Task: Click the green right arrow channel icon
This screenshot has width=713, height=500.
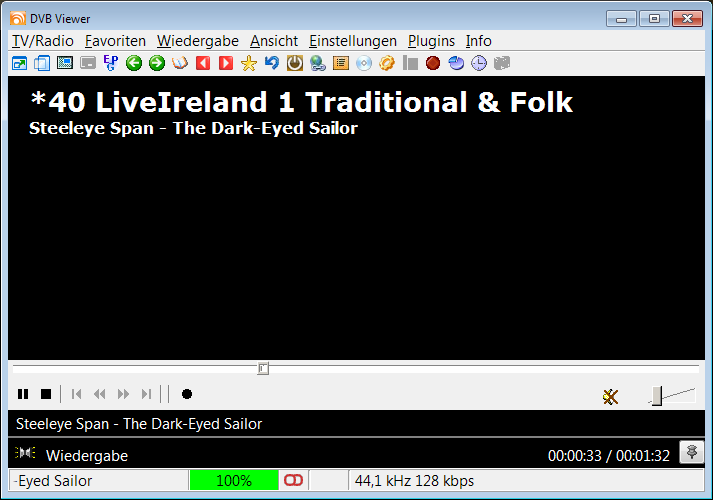Action: 157,63
